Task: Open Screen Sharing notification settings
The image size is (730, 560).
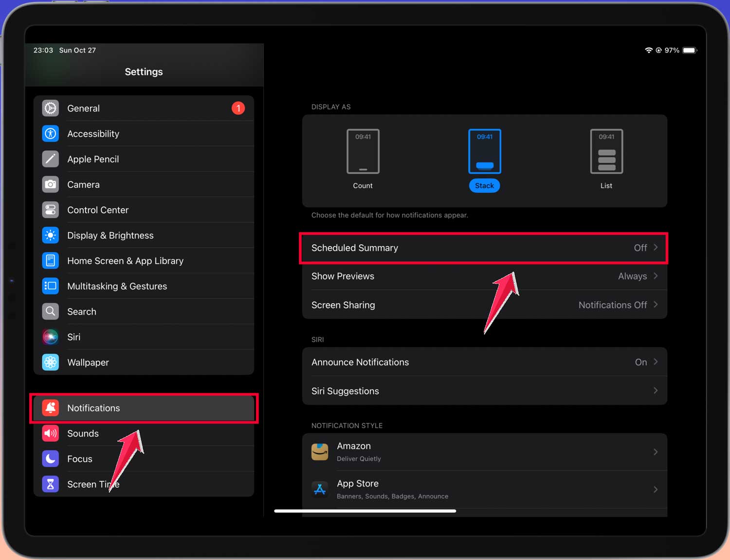Action: 484,305
